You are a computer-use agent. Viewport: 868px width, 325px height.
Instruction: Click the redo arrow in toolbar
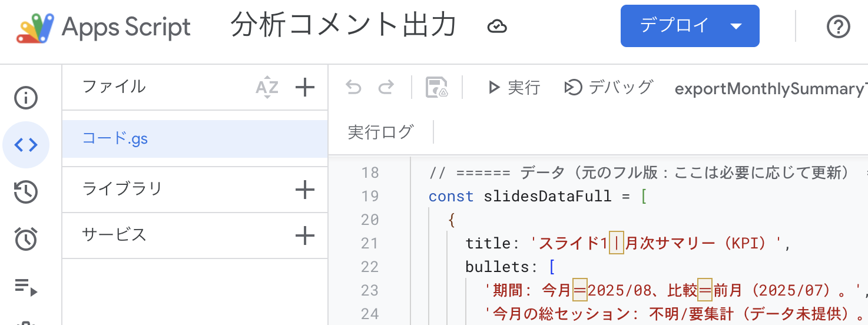(386, 88)
